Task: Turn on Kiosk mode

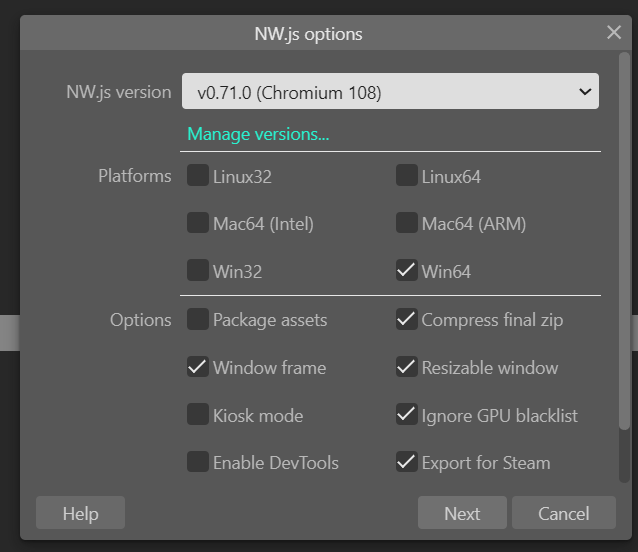Action: [x=198, y=414]
